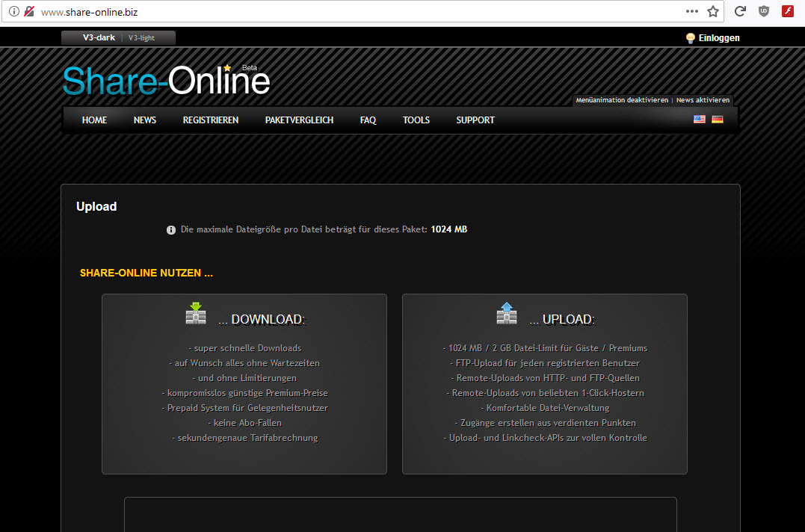Enable news via News aktivieren
The image size is (805, 532).
703,100
